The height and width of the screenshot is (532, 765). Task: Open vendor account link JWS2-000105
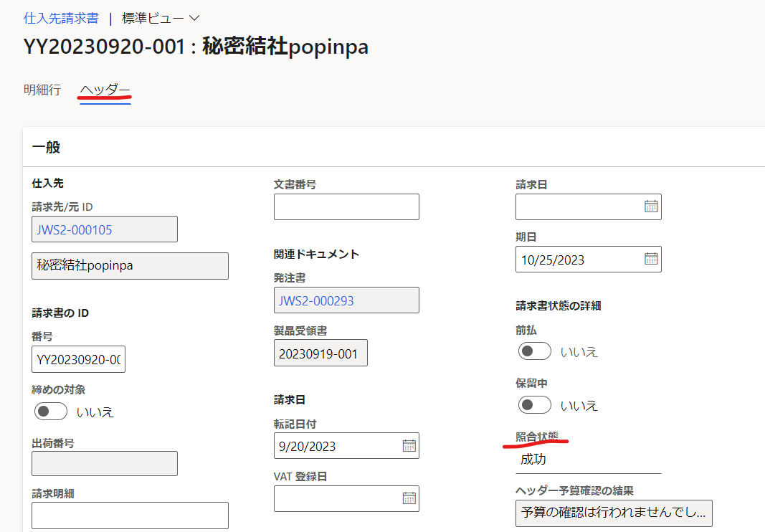(x=75, y=230)
